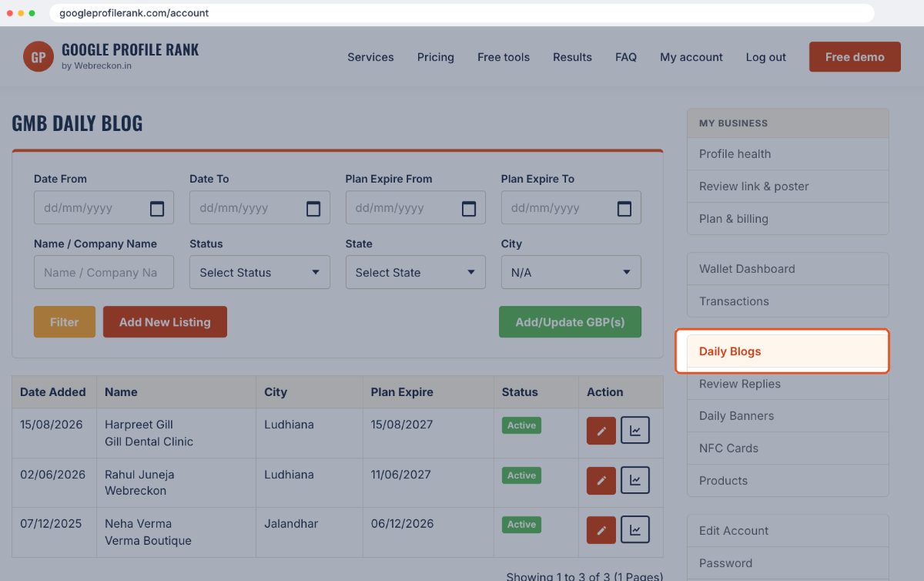Click Add New Listing button
Screen dimensions: 924x581
[165, 322]
